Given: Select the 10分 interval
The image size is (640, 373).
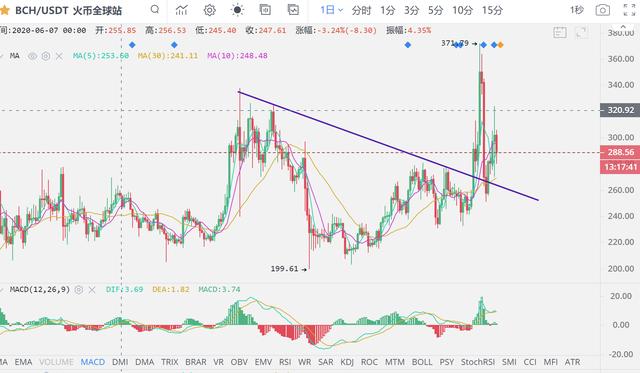Looking at the screenshot, I should click(x=462, y=10).
